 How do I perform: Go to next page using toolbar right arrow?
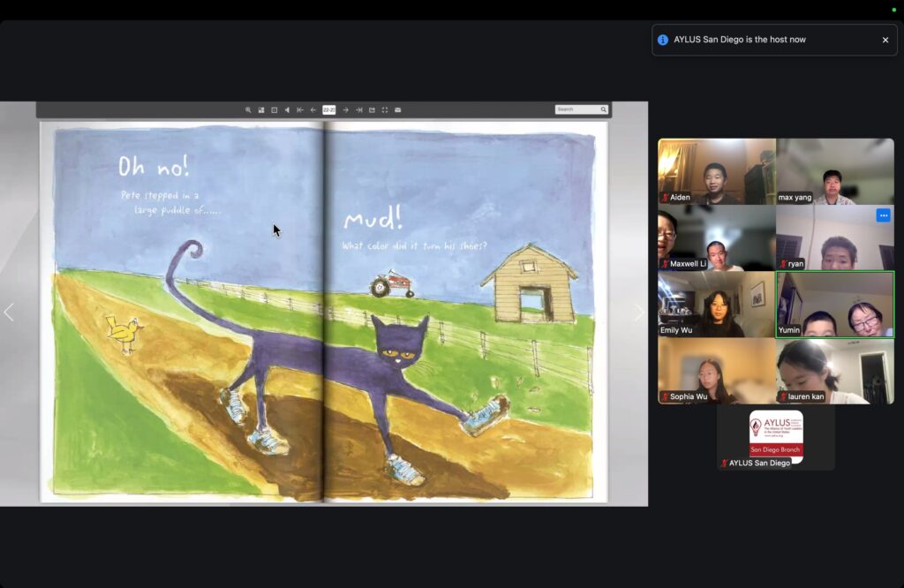tap(346, 110)
